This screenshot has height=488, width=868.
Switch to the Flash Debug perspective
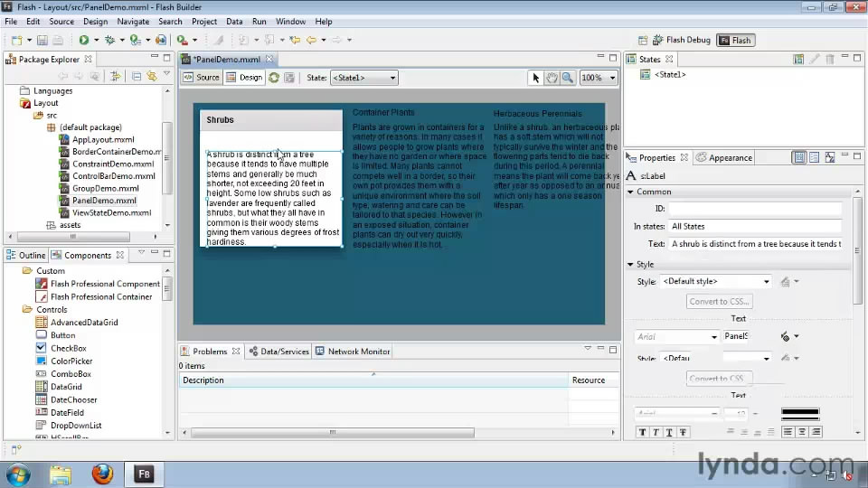coord(682,40)
